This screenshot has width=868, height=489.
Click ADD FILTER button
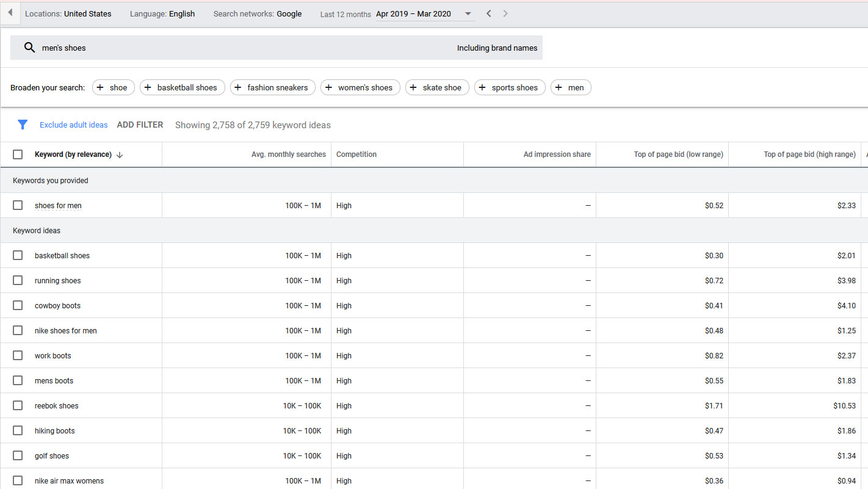[140, 125]
